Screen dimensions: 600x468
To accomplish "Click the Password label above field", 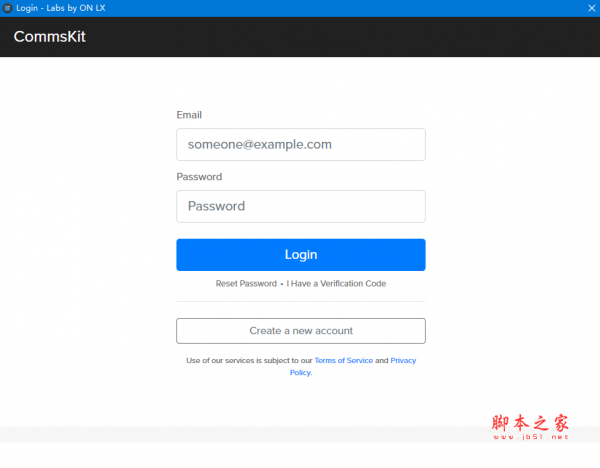I will [x=199, y=177].
